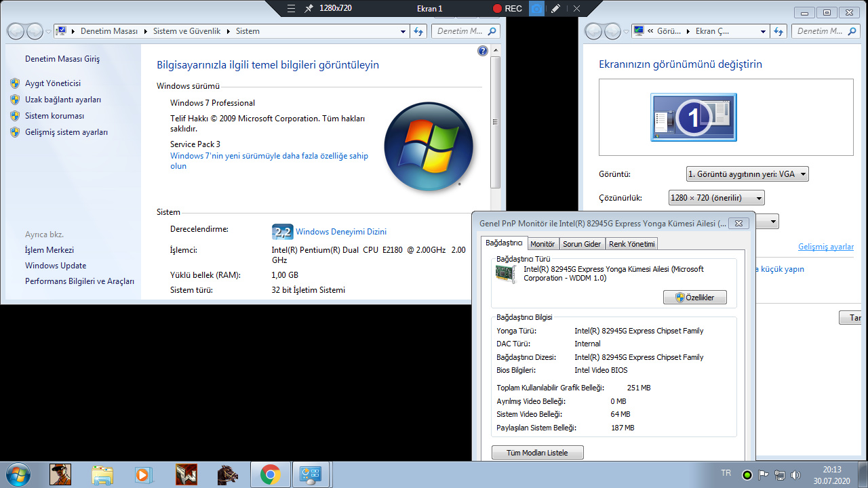Take a screenshot with the camera icon
868x488 pixels.
coord(536,8)
